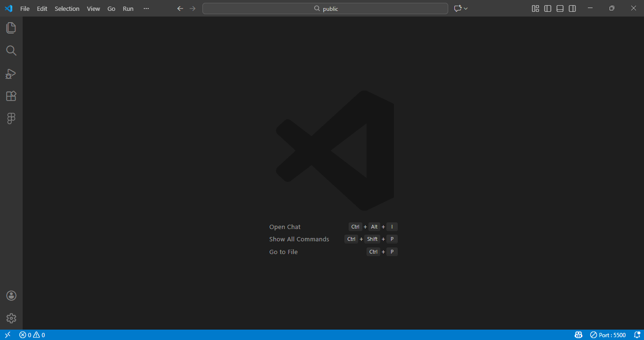Open the Run and Debug view

(x=11, y=74)
